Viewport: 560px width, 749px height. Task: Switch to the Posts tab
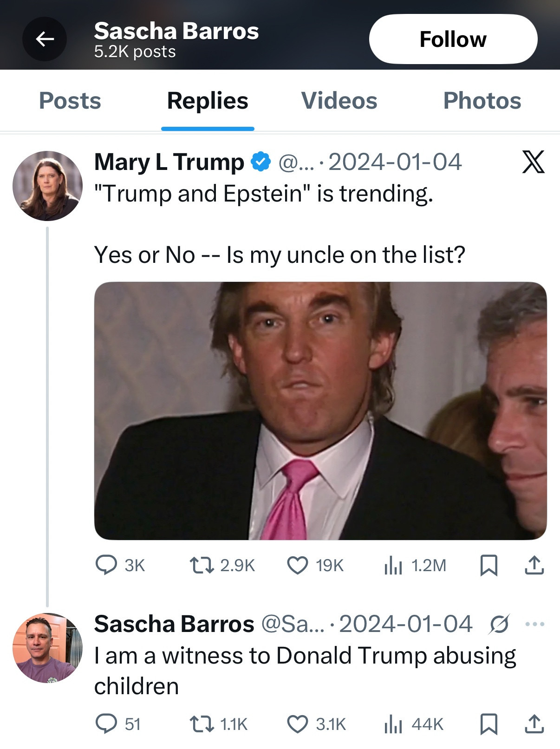[70, 101]
